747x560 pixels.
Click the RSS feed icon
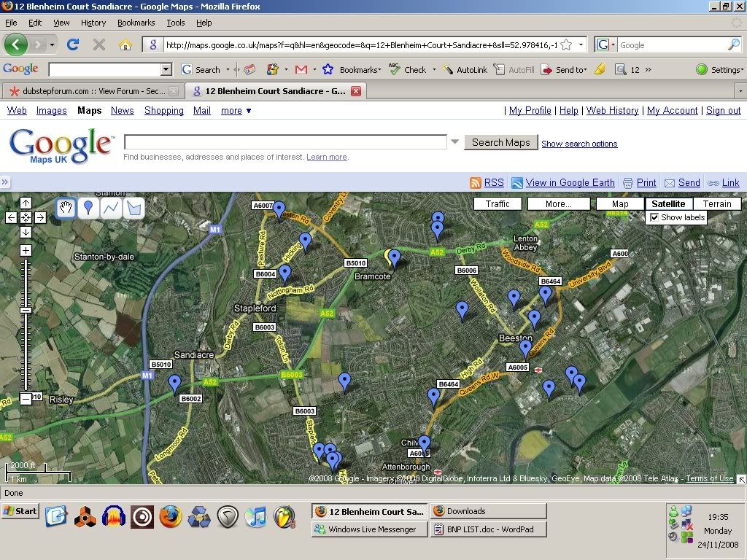[x=475, y=183]
